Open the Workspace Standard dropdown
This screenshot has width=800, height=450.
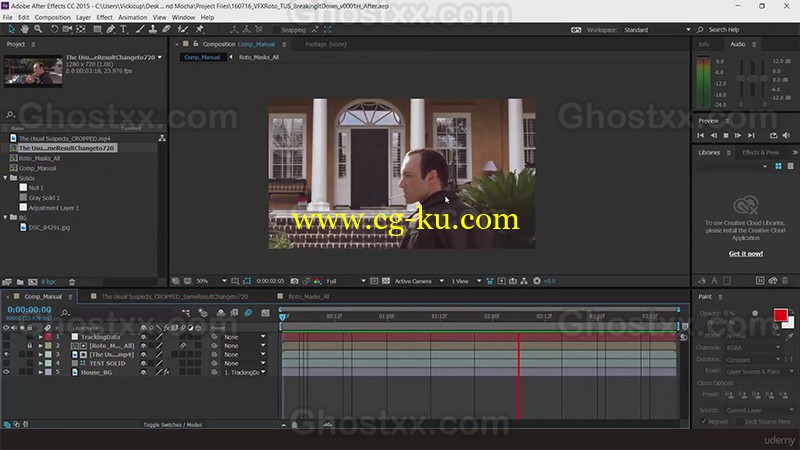(657, 30)
